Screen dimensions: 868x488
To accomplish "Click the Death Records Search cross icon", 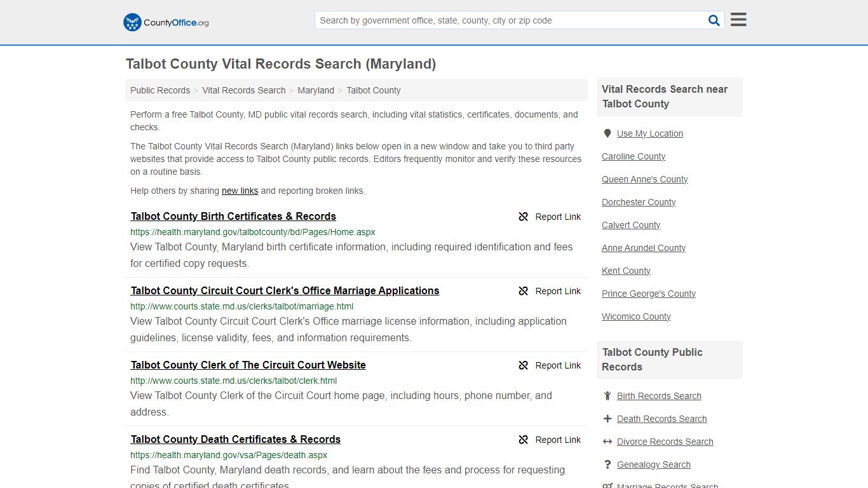I will coord(607,419).
